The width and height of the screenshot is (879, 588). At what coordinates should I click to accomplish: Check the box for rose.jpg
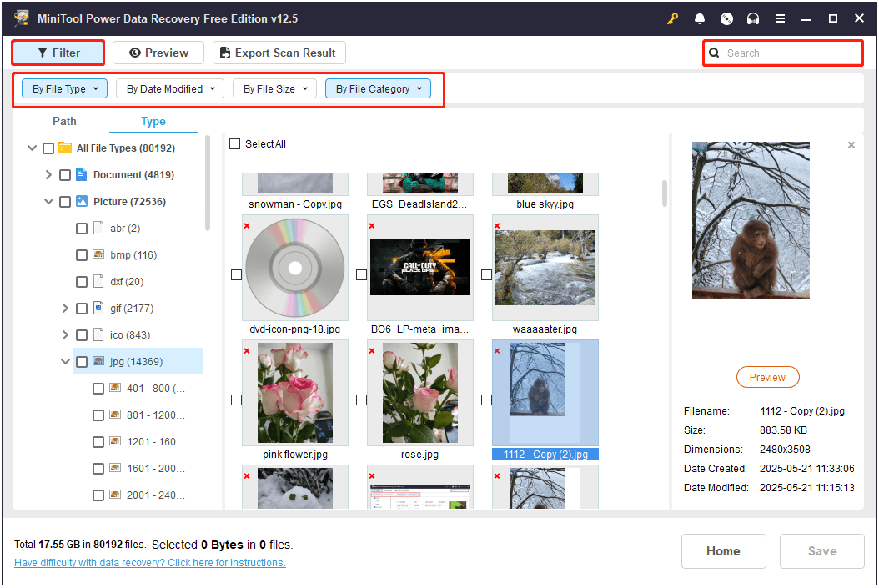tap(362, 400)
